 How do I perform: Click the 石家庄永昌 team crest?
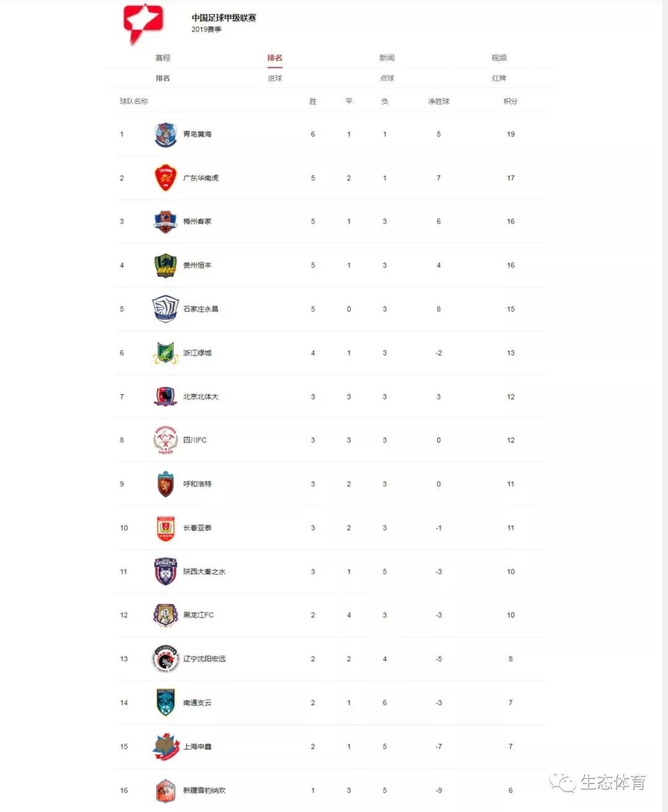tap(166, 309)
